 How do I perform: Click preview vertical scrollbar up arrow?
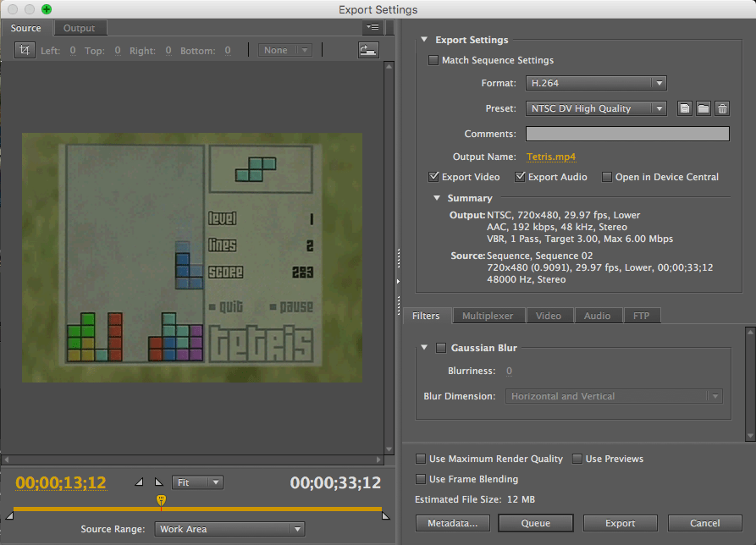[x=389, y=67]
